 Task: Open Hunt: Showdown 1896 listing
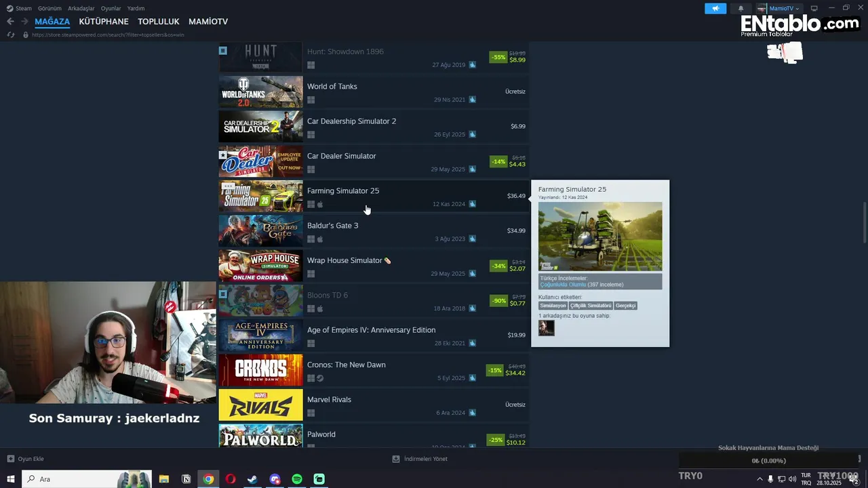[x=374, y=57]
